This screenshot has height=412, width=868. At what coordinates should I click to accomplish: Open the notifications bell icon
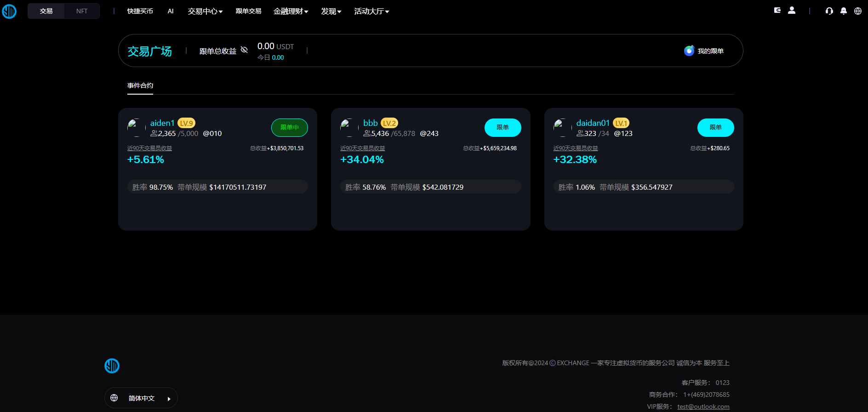coord(843,11)
